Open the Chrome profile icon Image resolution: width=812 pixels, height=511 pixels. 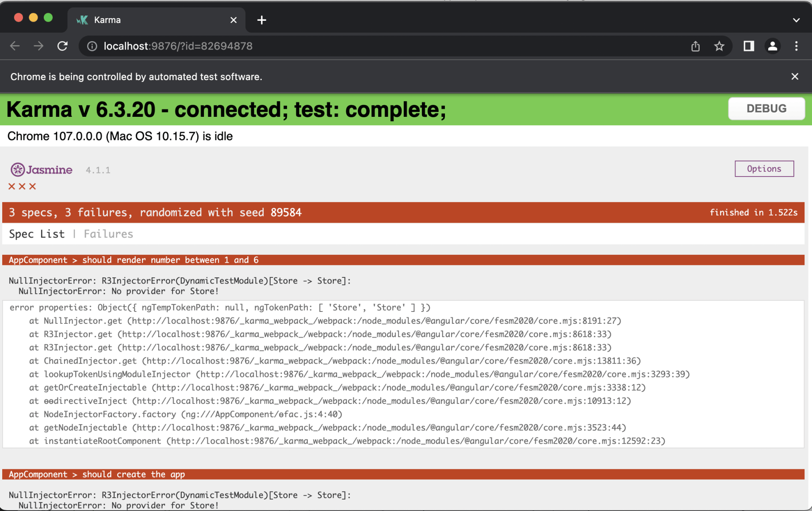tap(772, 46)
